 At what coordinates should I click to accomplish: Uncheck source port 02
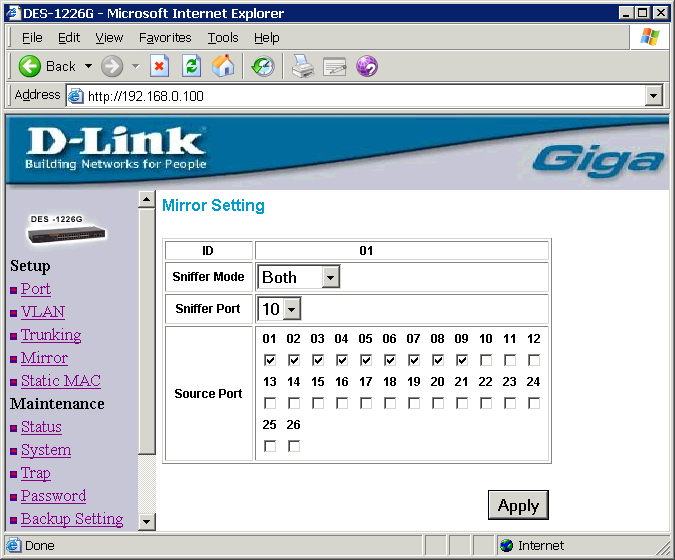[294, 360]
